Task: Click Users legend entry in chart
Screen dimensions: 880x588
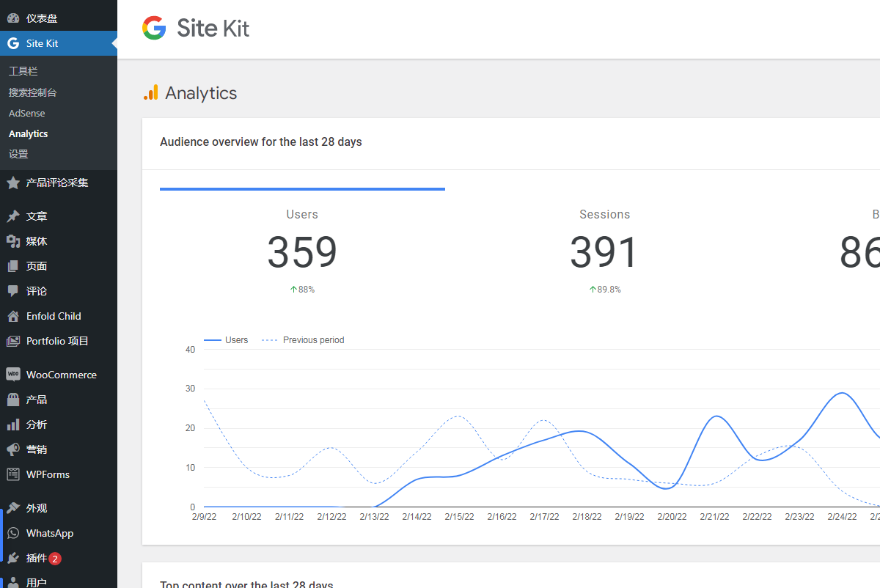Action: [226, 340]
